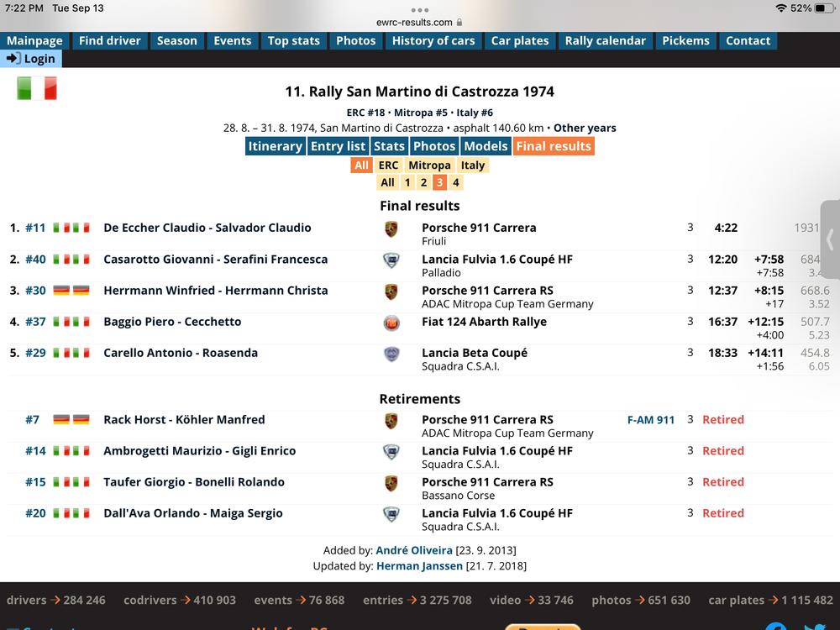
Task: Open Find driver in the navigation
Action: tap(110, 40)
